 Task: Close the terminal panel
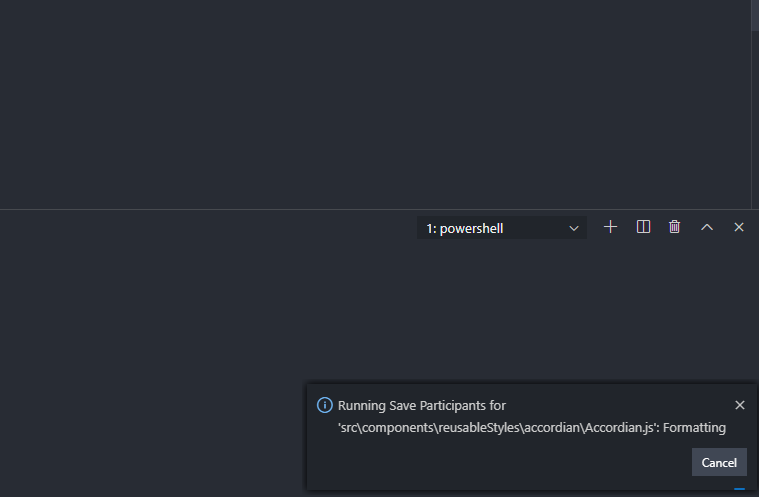(739, 227)
